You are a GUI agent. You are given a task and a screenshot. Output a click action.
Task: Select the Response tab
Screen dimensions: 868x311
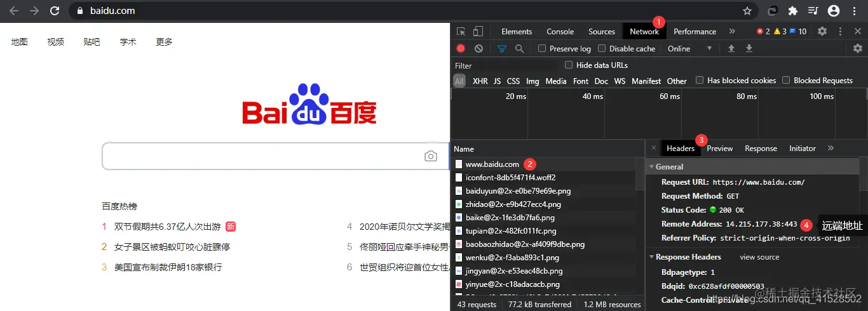click(x=761, y=148)
